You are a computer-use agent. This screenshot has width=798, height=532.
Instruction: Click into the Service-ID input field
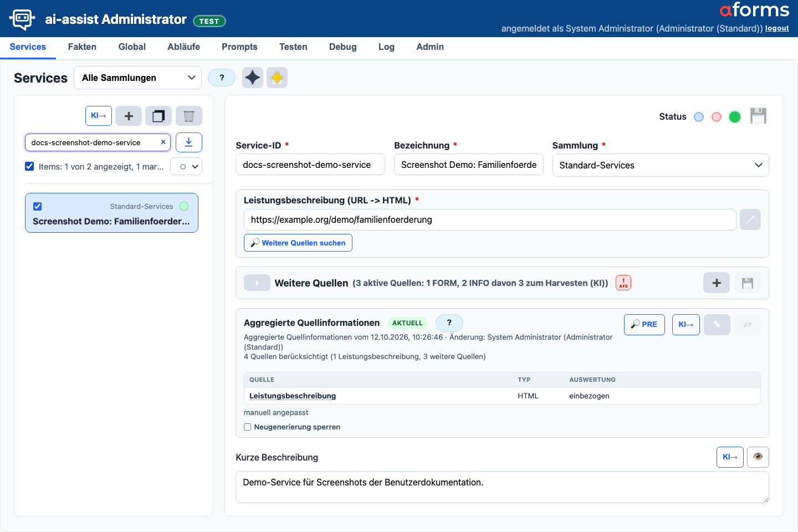[x=310, y=165]
